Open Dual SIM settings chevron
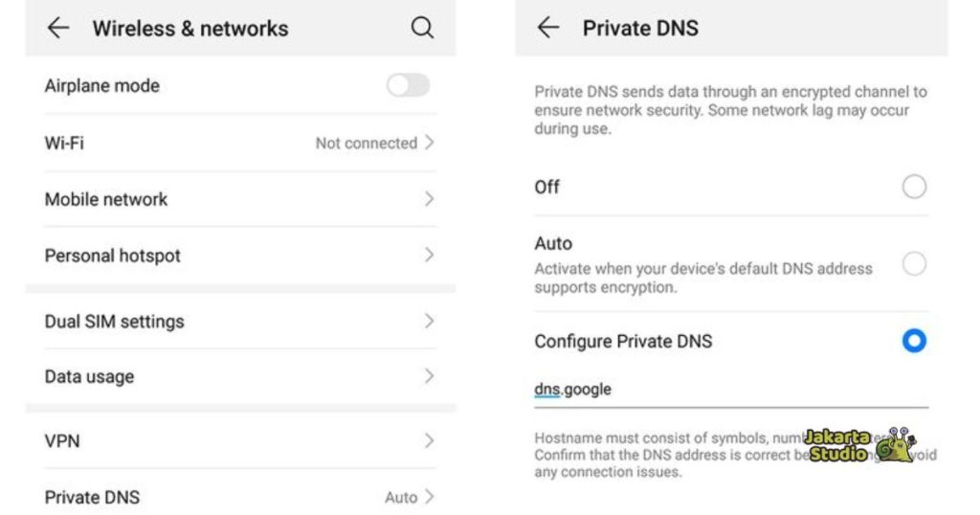Viewport: 980px width, 515px height. (429, 322)
